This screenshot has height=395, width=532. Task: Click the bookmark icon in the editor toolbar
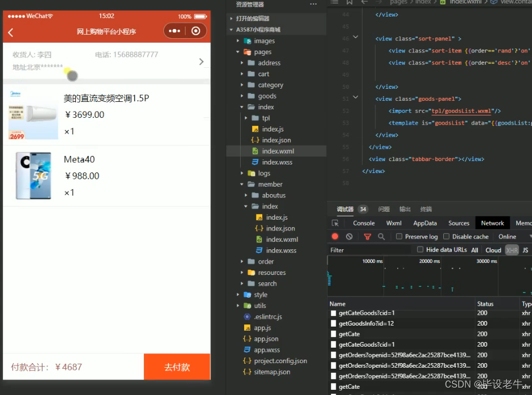click(x=349, y=2)
